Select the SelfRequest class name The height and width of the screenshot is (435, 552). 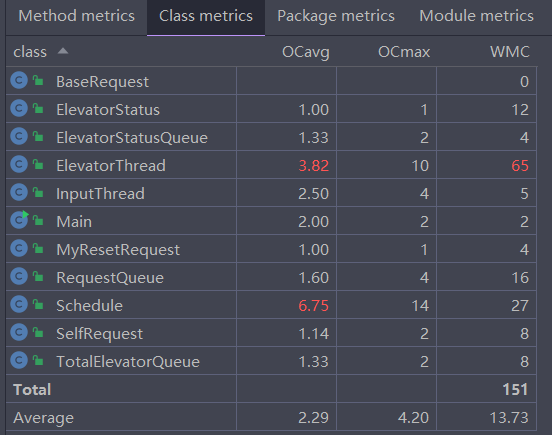click(100, 333)
